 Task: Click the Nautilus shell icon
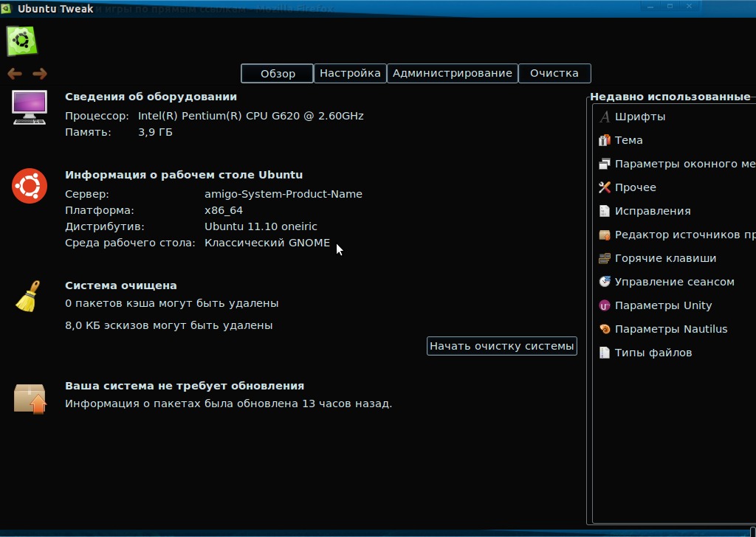click(x=604, y=329)
